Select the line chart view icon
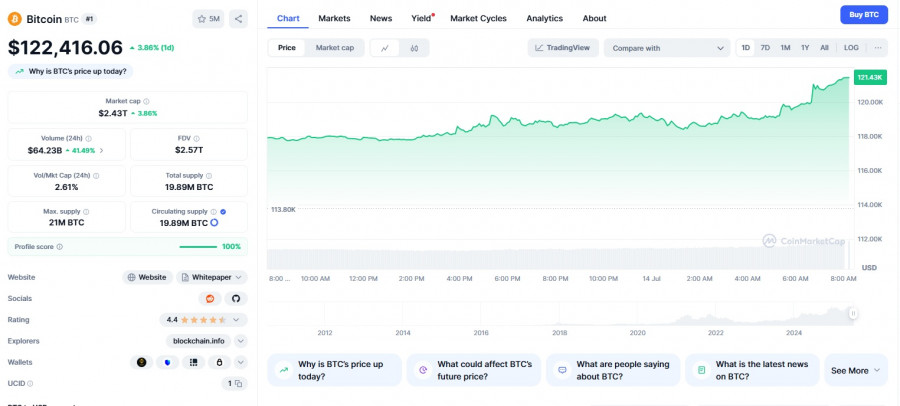The width and height of the screenshot is (900, 406). click(385, 48)
